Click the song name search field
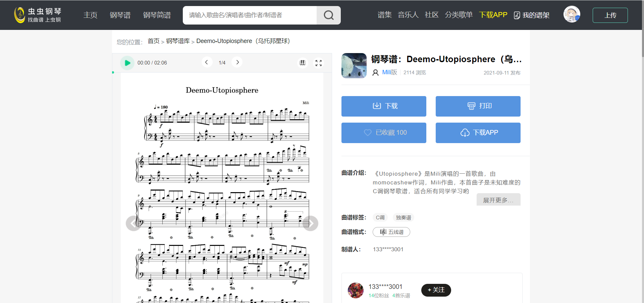Screen dimensions: 644x303 click(250, 15)
